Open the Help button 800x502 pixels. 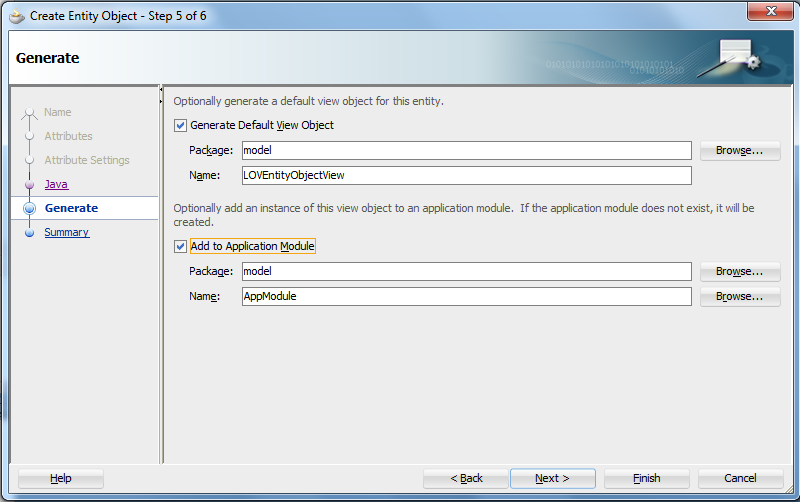click(61, 479)
